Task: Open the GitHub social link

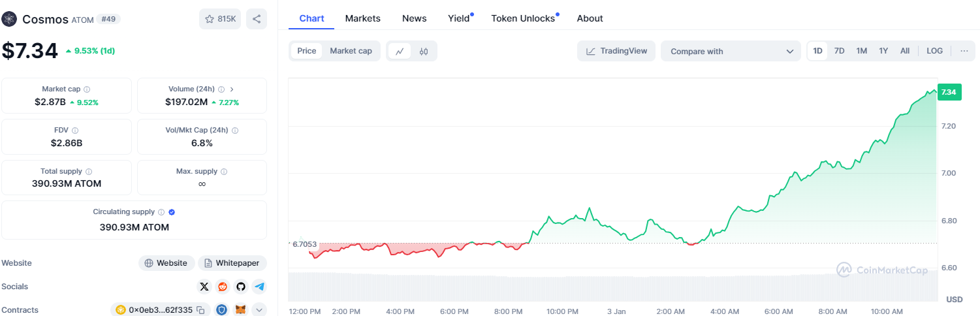Action: (241, 287)
